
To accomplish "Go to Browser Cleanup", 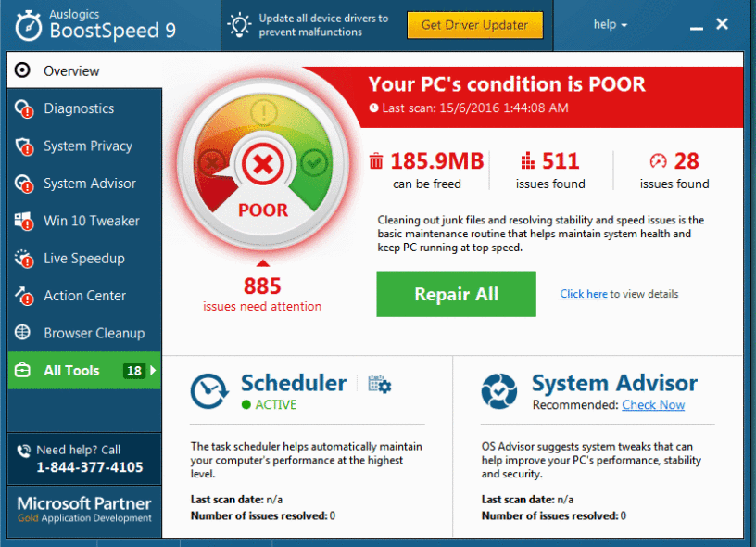I will [85, 333].
